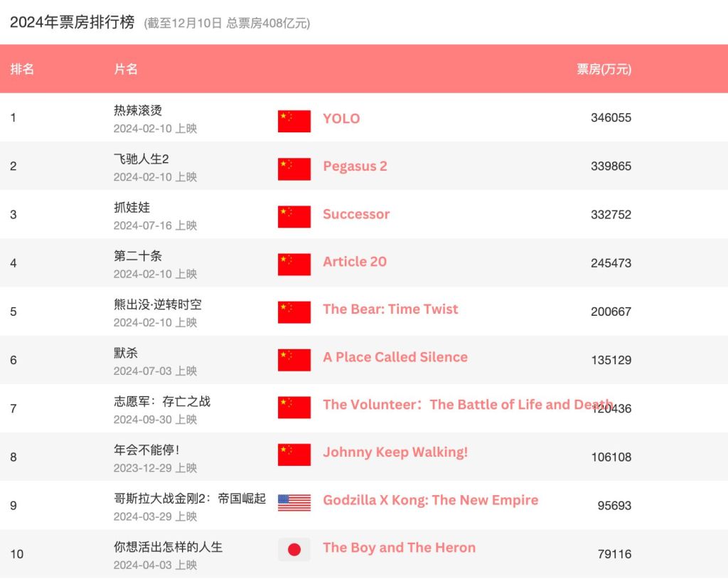The image size is (728, 579).
Task: Click the 2024年票房排行榜 page heading
Action: [x=72, y=22]
